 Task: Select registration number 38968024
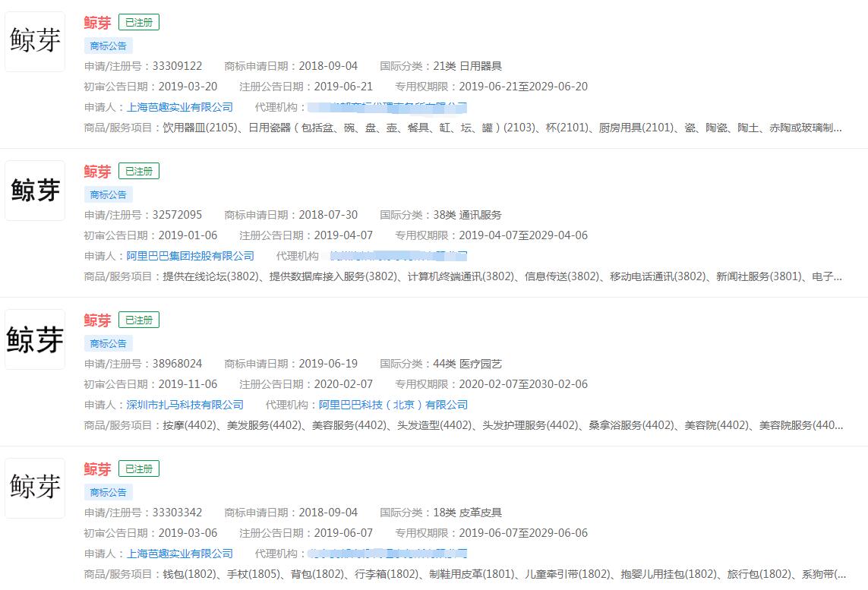coord(177,364)
